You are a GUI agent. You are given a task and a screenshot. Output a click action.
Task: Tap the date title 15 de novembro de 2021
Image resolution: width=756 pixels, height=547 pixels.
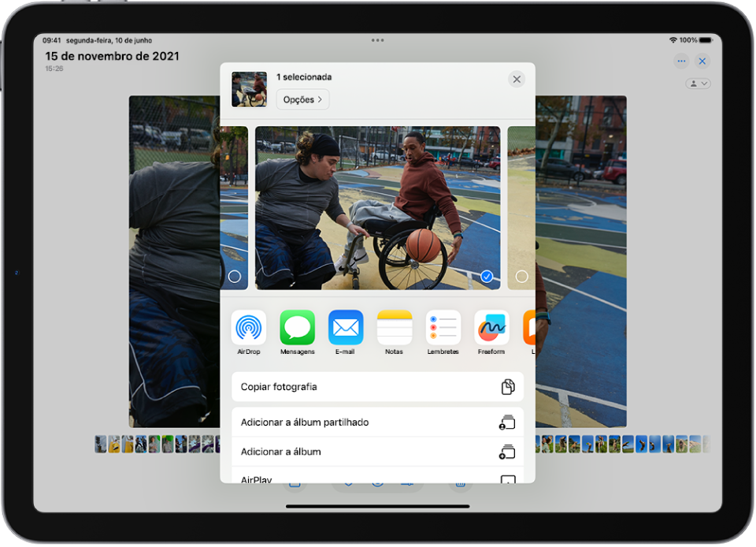coord(113,57)
